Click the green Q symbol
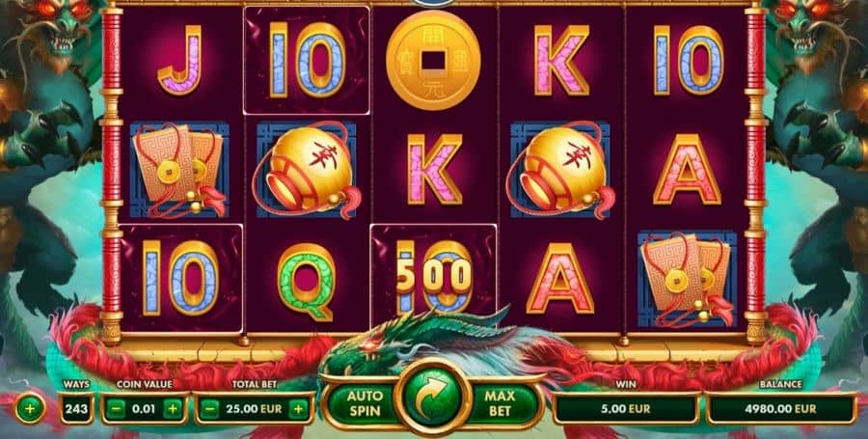The image size is (868, 439). pos(306,281)
